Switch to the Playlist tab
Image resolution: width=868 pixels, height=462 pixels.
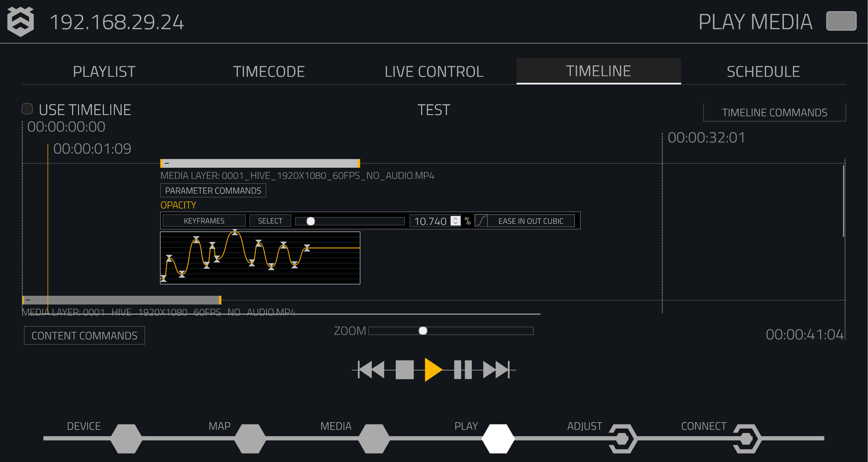pos(104,71)
